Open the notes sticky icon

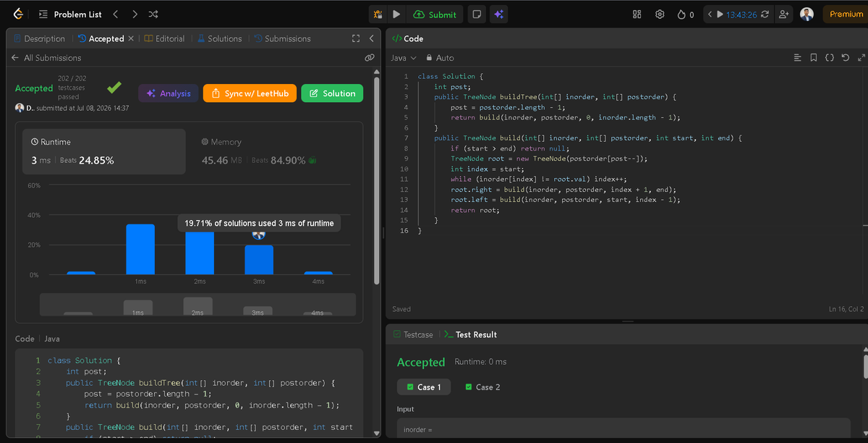[476, 14]
